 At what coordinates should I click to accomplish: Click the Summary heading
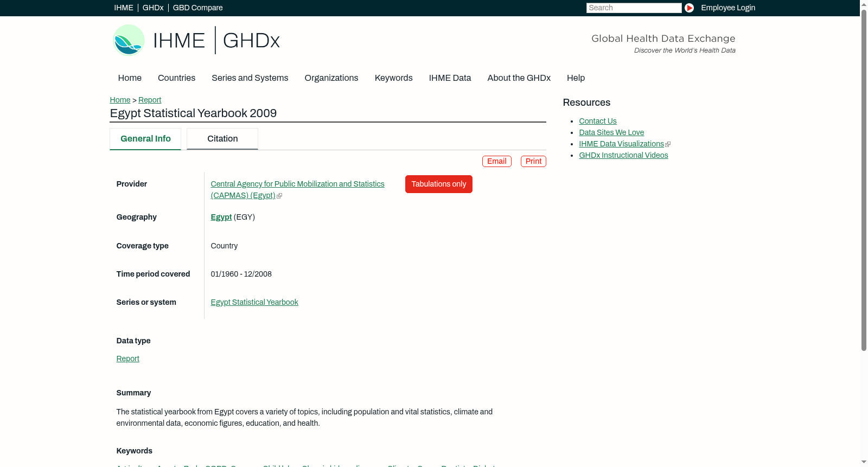[x=133, y=393]
